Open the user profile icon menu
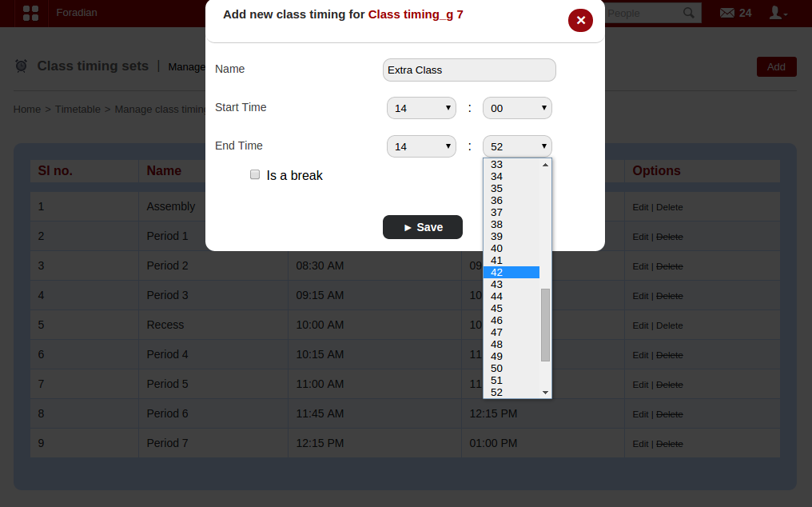 (777, 13)
